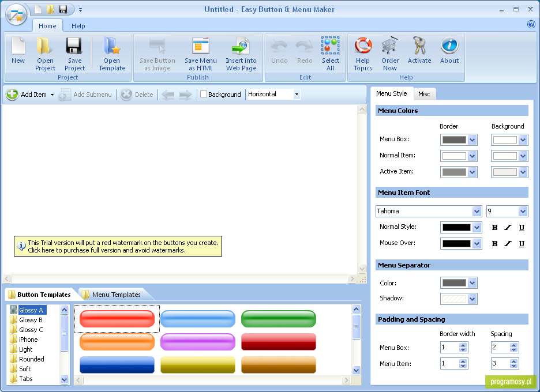Click Mouse Over font color swatch
Viewport: 540px width, 392px height.
[456, 244]
